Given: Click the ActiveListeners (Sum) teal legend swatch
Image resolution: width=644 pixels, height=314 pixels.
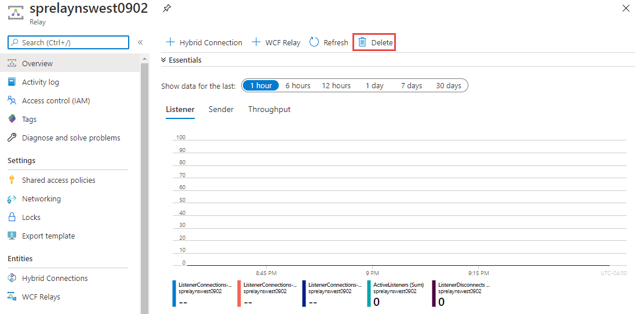Looking at the screenshot, I should (369, 294).
